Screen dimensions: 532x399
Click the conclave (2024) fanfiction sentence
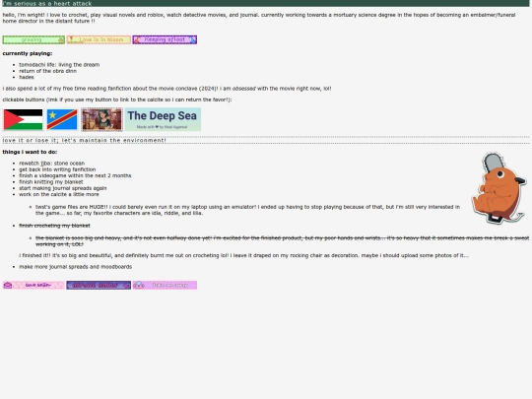click(166, 89)
